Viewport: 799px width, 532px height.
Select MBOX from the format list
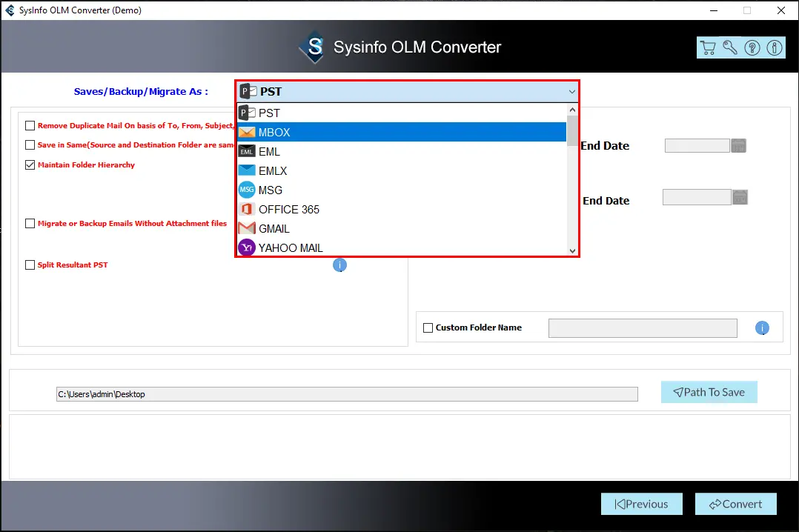pos(402,132)
